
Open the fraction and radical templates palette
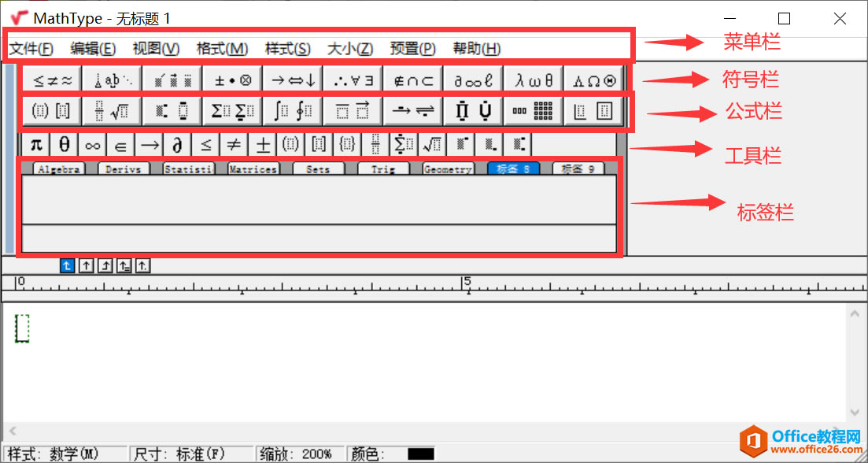pyautogui.click(x=111, y=110)
